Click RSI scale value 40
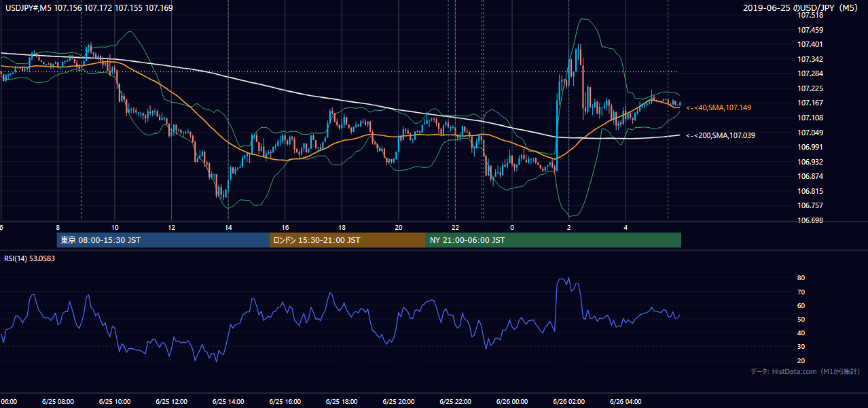The width and height of the screenshot is (868, 408). point(801,333)
